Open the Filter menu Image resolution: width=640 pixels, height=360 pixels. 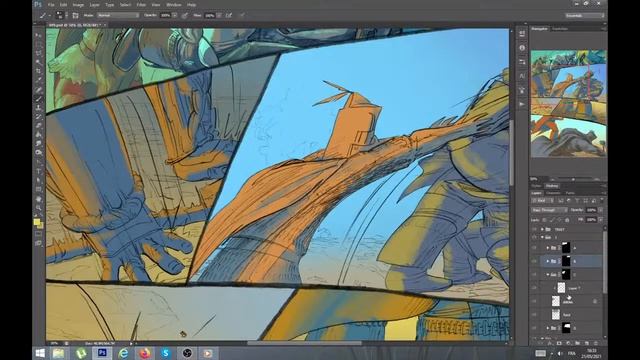click(141, 5)
